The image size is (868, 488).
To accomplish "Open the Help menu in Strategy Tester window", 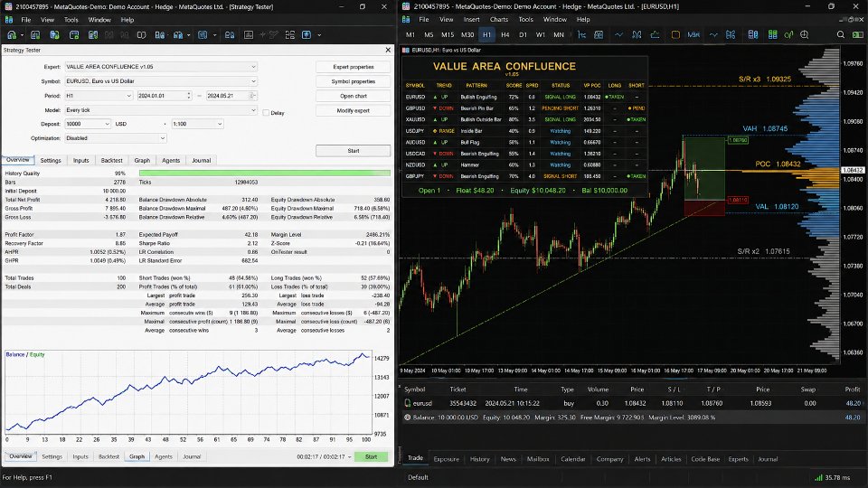I will [x=127, y=20].
